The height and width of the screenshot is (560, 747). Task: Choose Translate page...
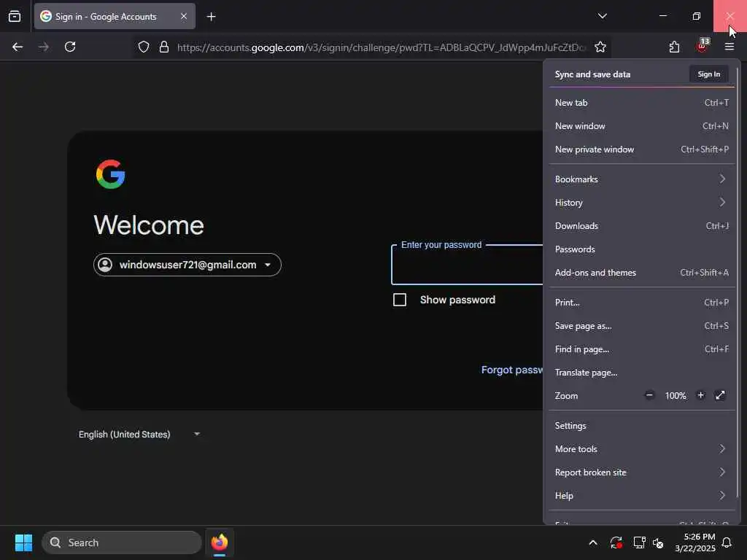coord(642,373)
